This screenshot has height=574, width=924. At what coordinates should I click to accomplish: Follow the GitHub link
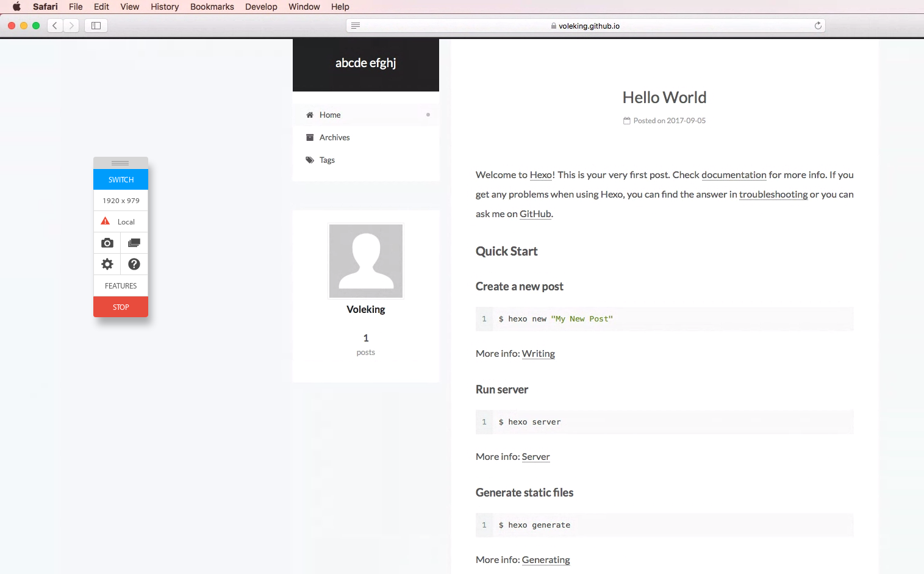pyautogui.click(x=535, y=214)
